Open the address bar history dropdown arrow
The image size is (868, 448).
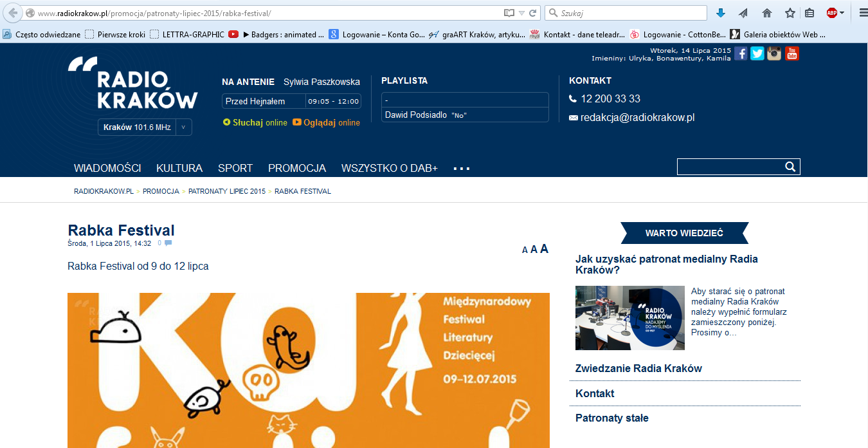click(522, 13)
